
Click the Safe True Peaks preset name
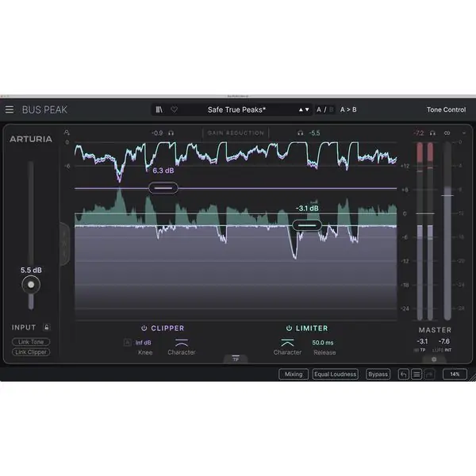(x=236, y=109)
